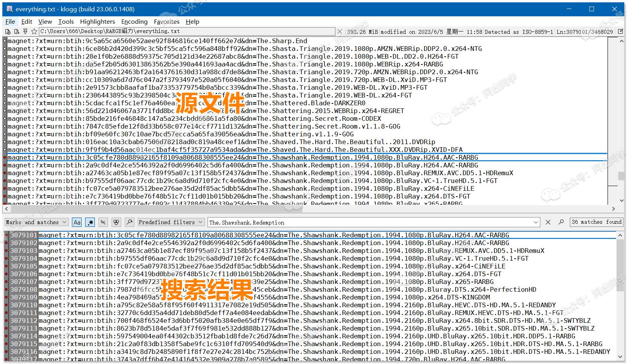Screen dimensions: 627x364
Task: Close the current file with the X button
Action: point(340,31)
